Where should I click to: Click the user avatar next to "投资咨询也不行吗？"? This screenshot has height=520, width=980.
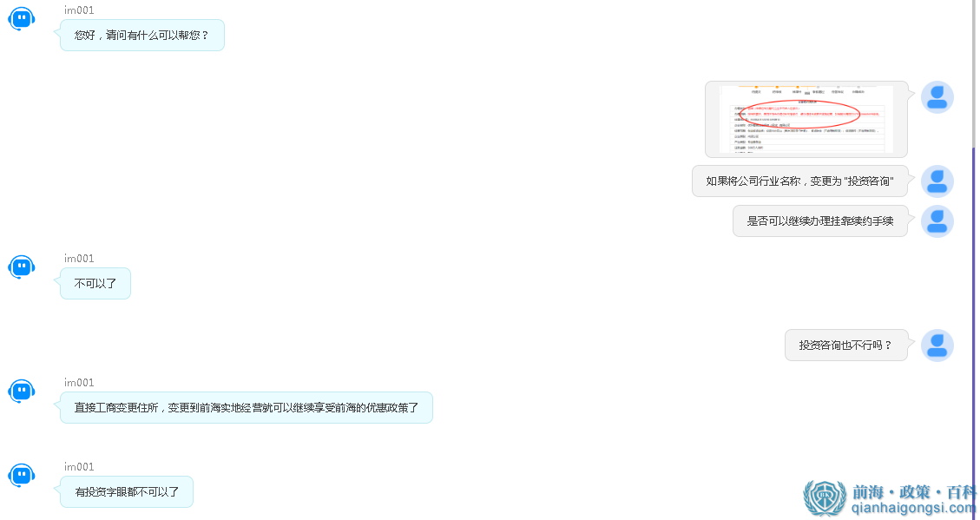(x=937, y=345)
